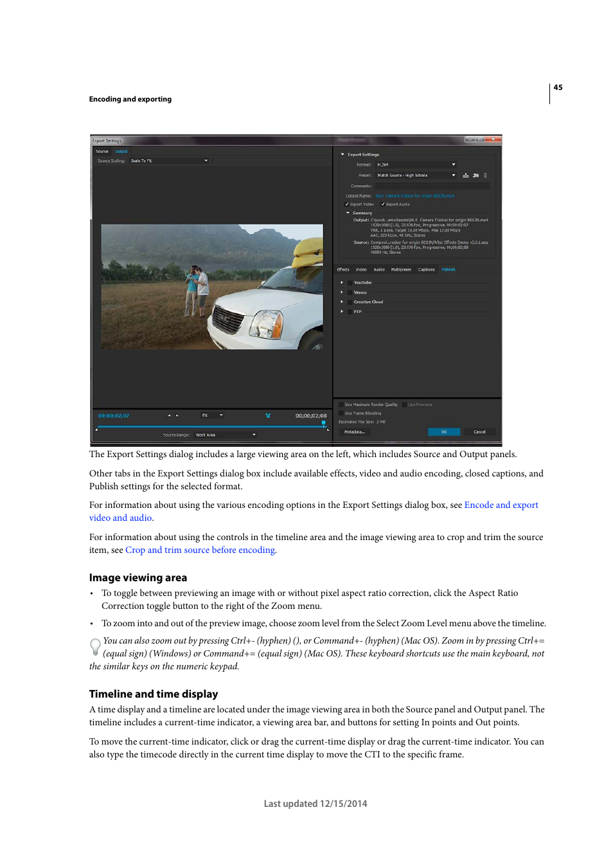This screenshot has width=613, height=868.
Task: Click the Output Name file link
Action: click(415, 195)
